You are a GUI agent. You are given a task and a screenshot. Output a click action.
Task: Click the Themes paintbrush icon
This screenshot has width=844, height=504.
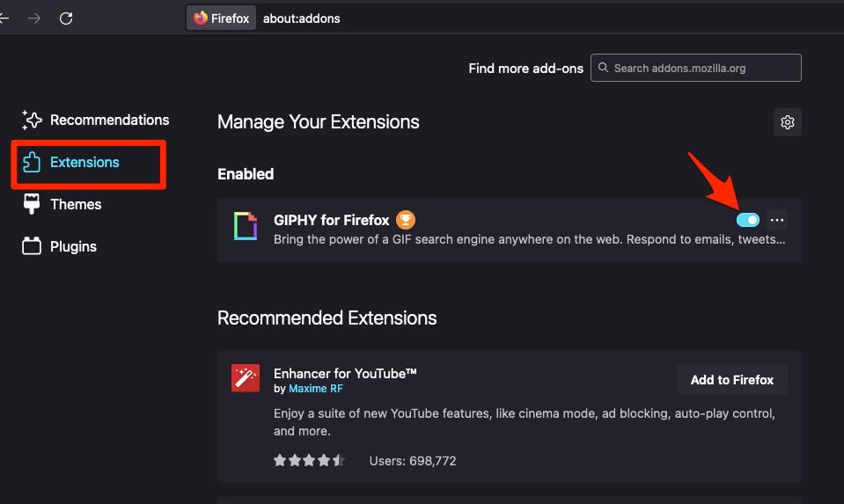coord(32,204)
